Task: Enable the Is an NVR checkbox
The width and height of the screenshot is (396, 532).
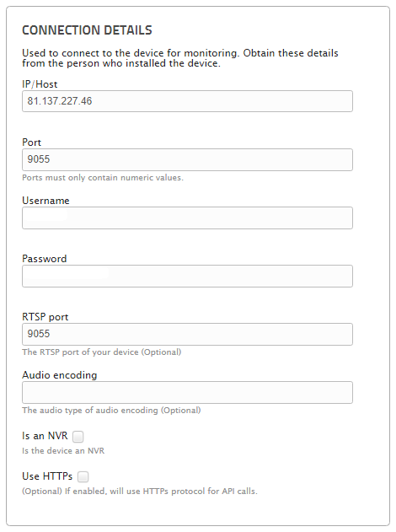Action: click(x=78, y=437)
